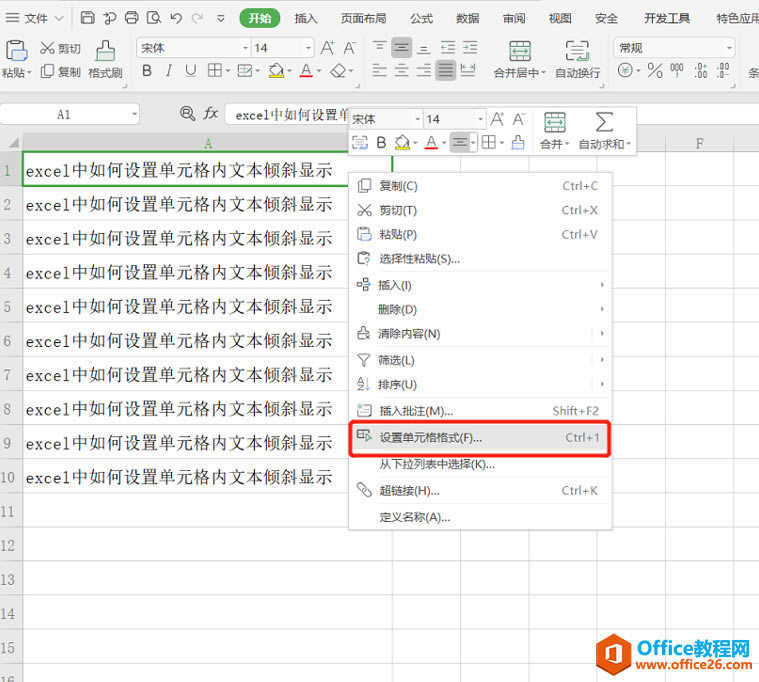
Task: Toggle Italic in the ribbon
Action: (x=168, y=71)
